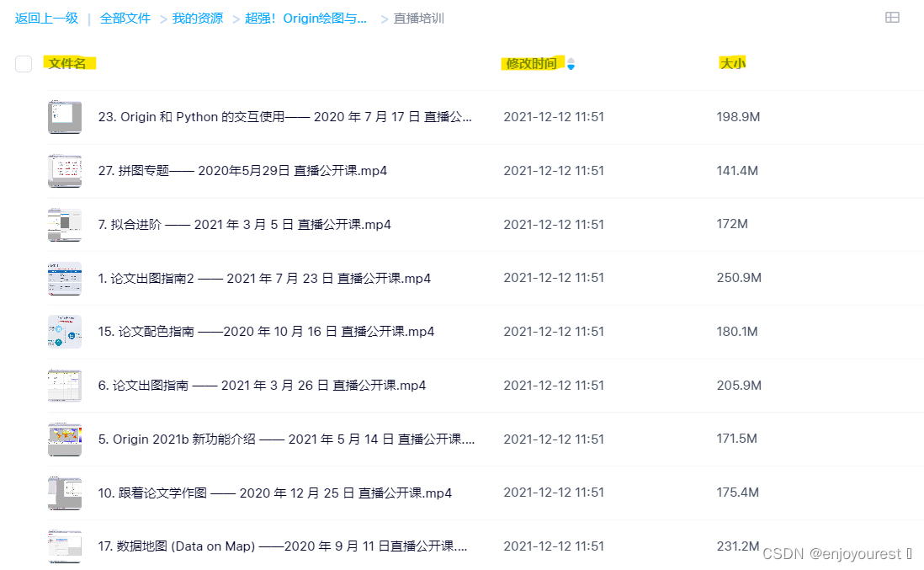Viewport: 924px width, 570px height.
Task: Open the 直播培训 breadcrumb item
Action: 417,18
